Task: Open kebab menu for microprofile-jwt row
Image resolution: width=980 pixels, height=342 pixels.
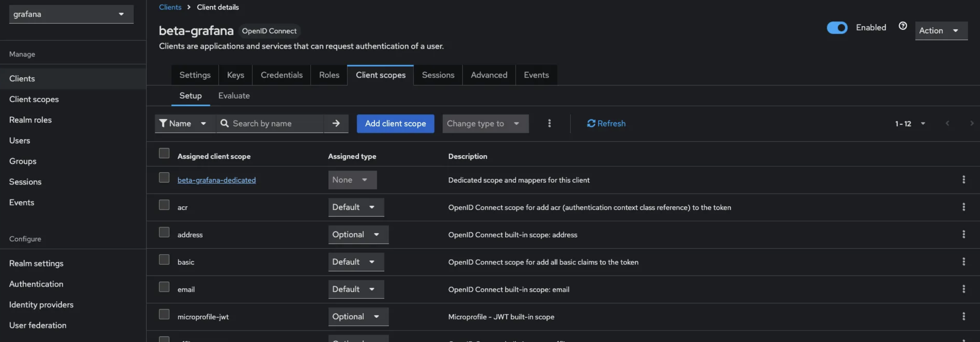Action: point(963,316)
